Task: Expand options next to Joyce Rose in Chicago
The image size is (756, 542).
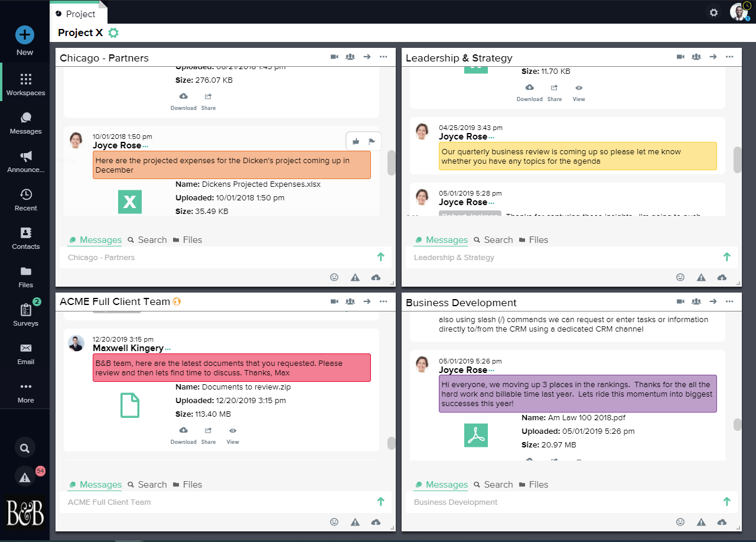Action: (145, 146)
